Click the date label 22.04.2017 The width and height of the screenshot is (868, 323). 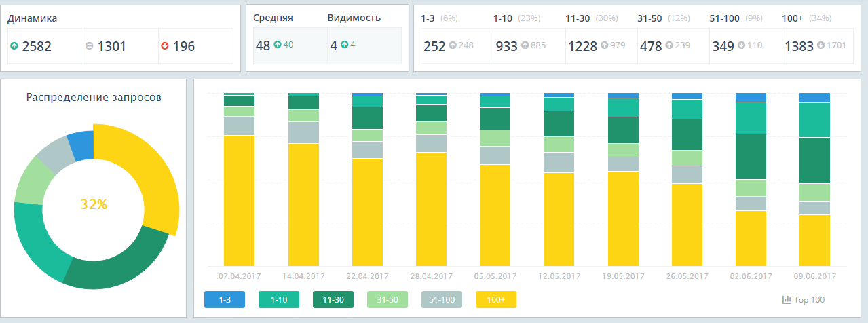tap(367, 276)
